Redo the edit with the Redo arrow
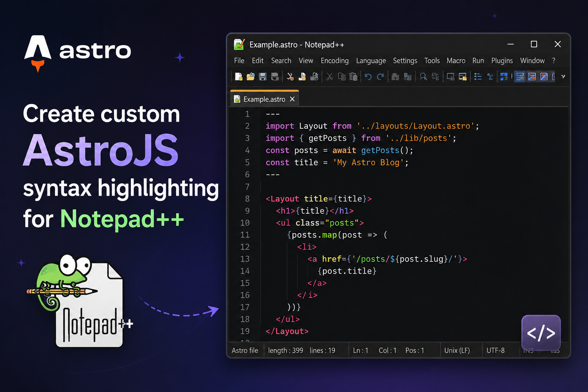The image size is (588, 392). pyautogui.click(x=380, y=77)
